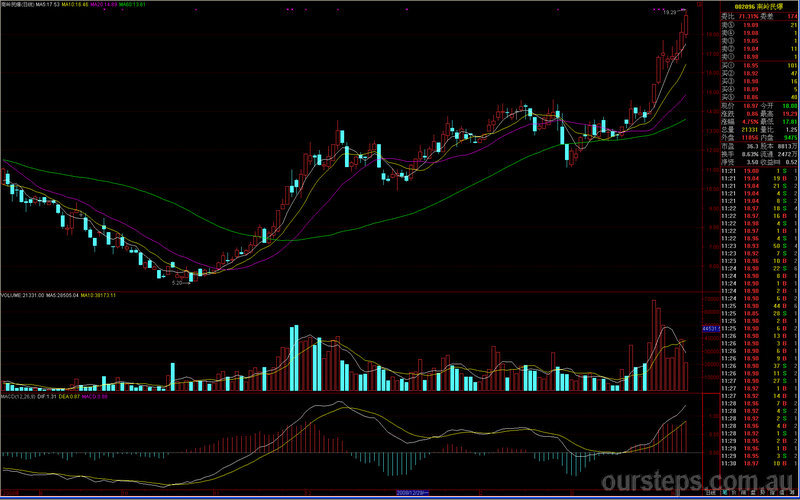Image resolution: width=800 pixels, height=500 pixels.
Task: Click the 卖④ ask price 19.08
Action: point(751,33)
